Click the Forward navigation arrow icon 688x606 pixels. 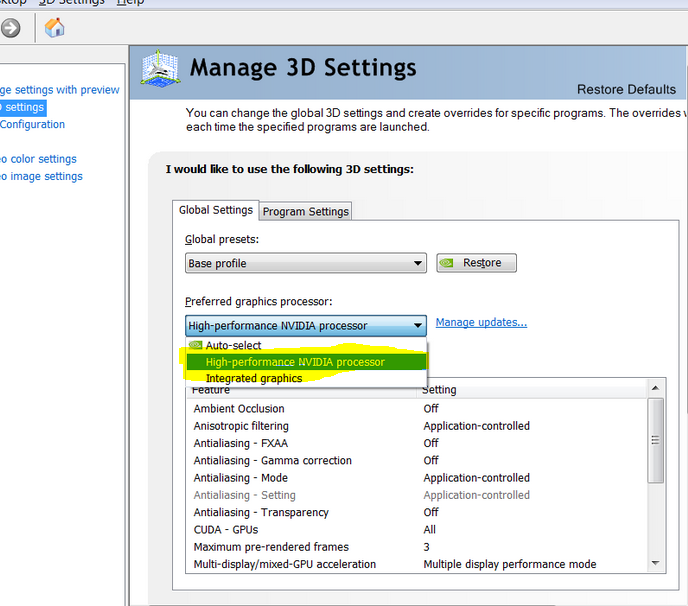click(x=11, y=28)
